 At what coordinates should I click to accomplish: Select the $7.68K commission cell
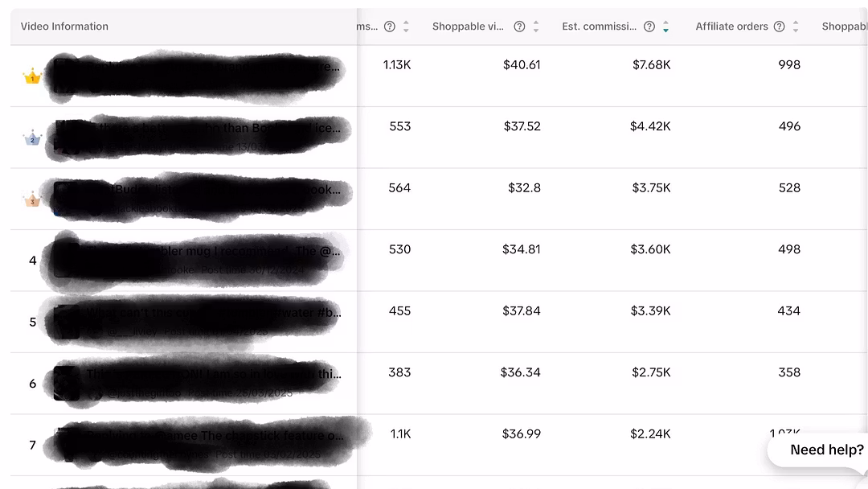pos(651,65)
